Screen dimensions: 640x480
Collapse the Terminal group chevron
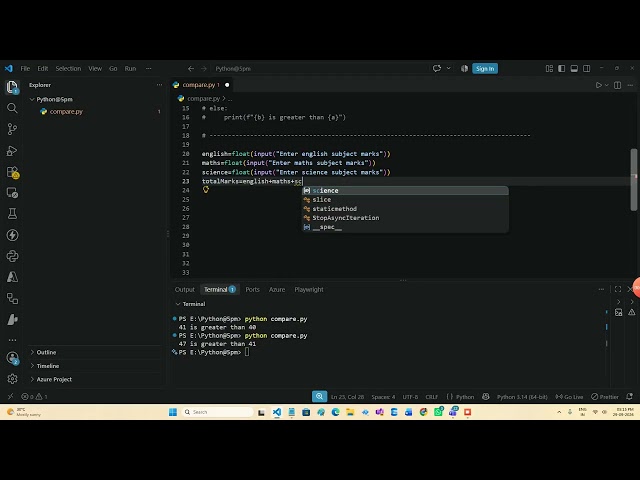coord(178,304)
